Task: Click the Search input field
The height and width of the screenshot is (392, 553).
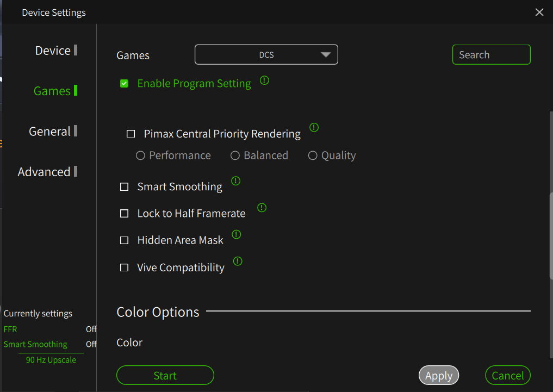Action: point(491,55)
